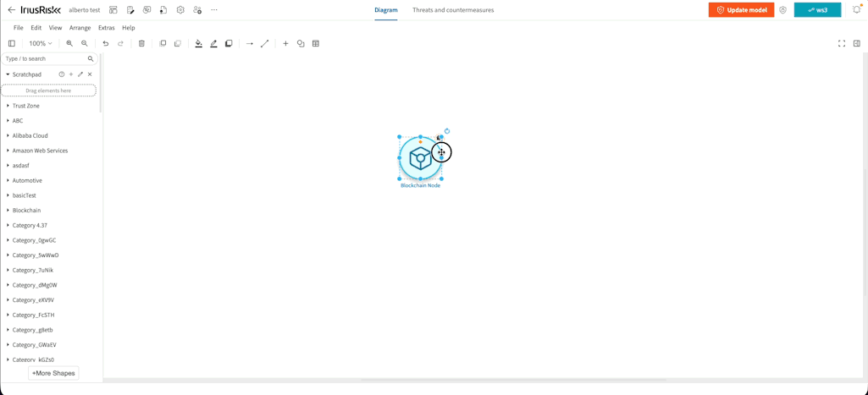
Task: Open the insert plus menu
Action: click(x=285, y=43)
